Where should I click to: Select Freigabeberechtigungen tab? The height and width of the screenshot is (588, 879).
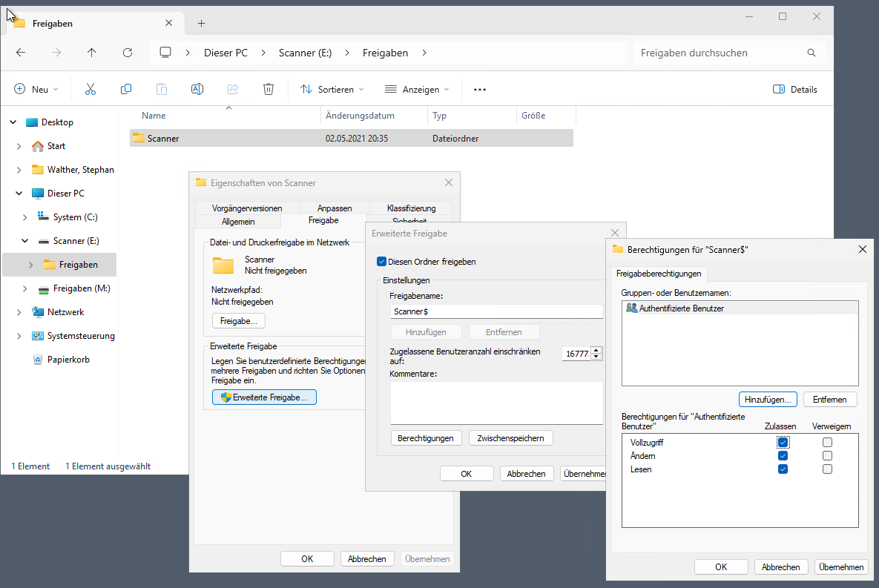coord(659,274)
